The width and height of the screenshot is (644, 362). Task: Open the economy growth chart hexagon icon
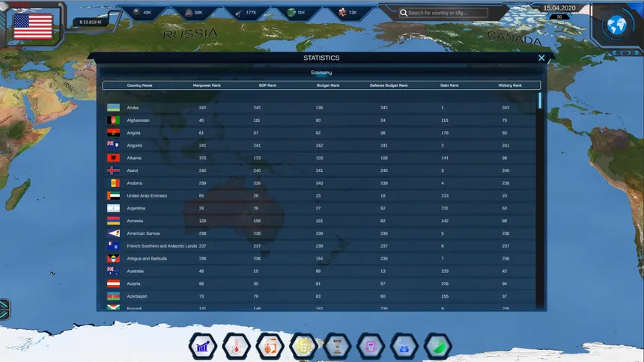tap(203, 346)
